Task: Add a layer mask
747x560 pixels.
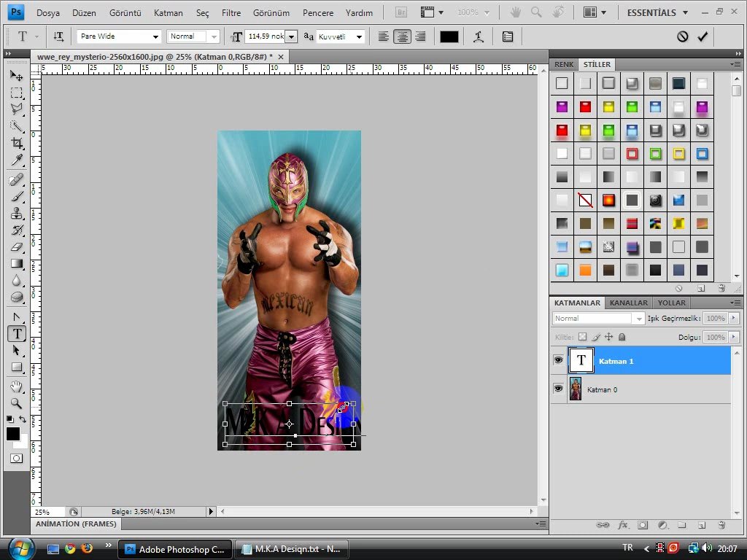Action: [x=643, y=525]
